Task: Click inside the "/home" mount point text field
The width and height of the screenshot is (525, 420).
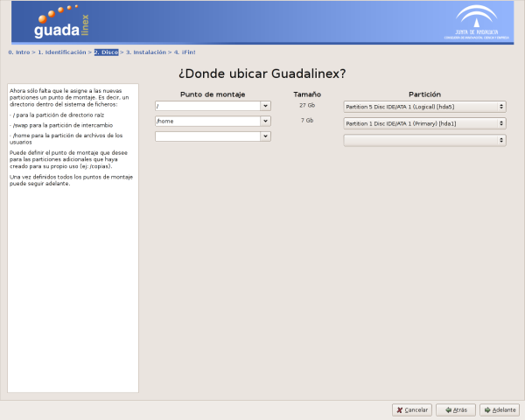Action: (x=207, y=121)
